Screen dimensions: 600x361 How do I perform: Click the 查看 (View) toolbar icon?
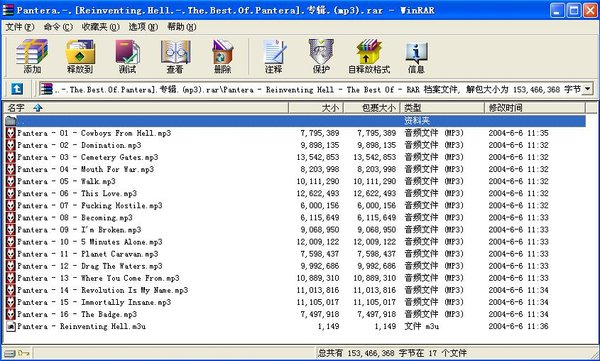(x=175, y=56)
